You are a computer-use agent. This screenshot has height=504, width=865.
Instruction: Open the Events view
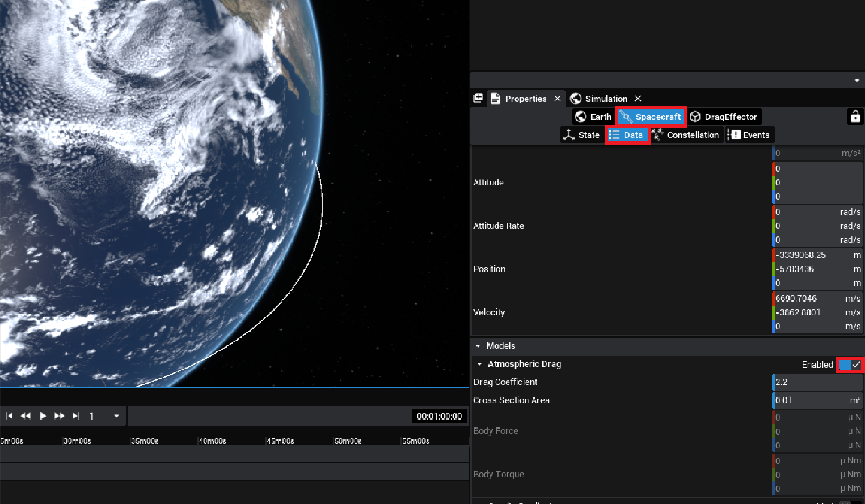click(x=749, y=135)
